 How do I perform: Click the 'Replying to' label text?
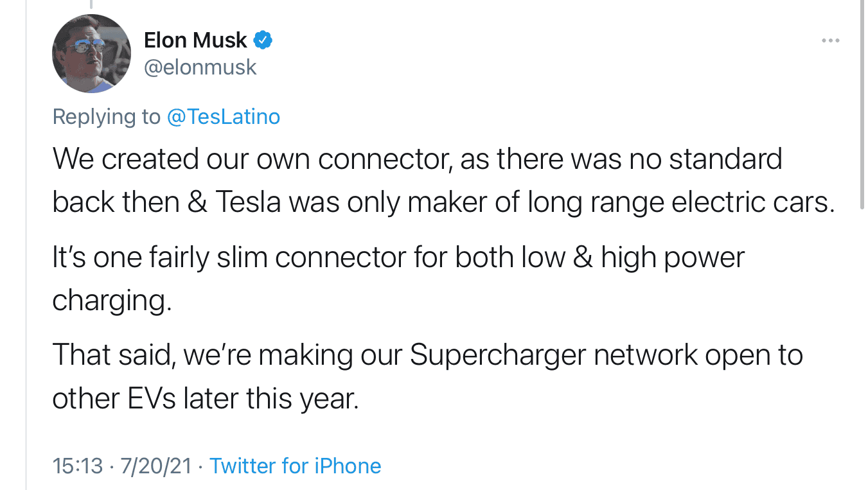106,117
